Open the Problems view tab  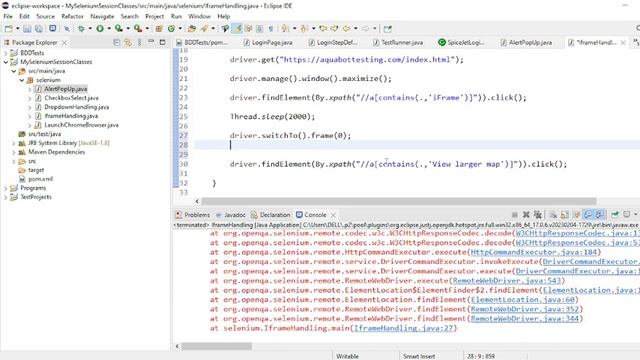coord(192,215)
